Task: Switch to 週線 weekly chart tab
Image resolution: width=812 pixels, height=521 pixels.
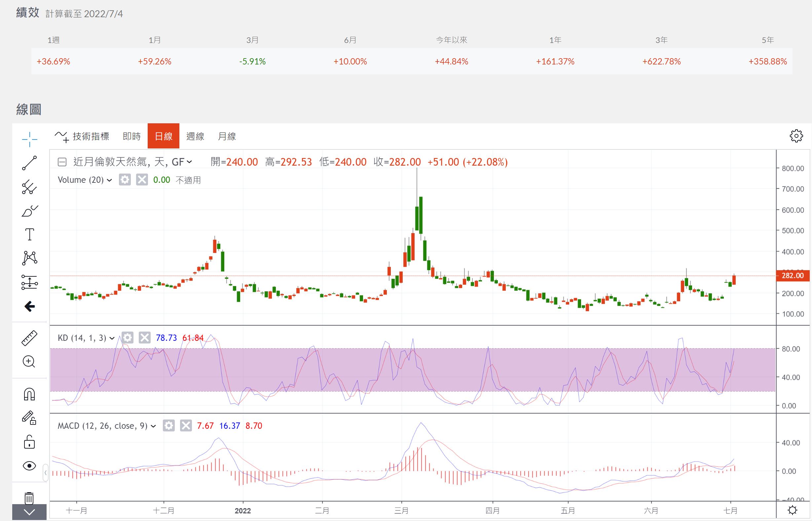Action: click(195, 136)
